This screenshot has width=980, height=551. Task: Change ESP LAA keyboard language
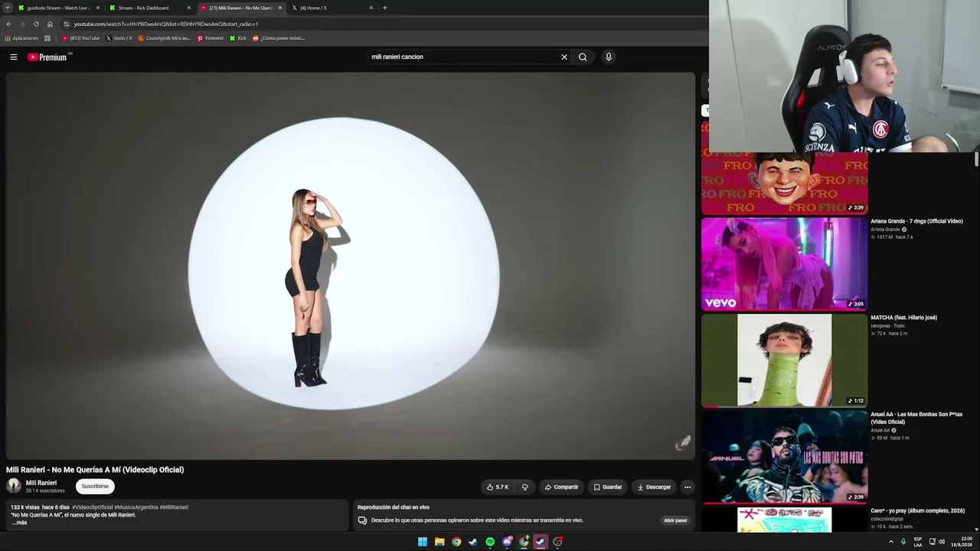[x=918, y=542]
